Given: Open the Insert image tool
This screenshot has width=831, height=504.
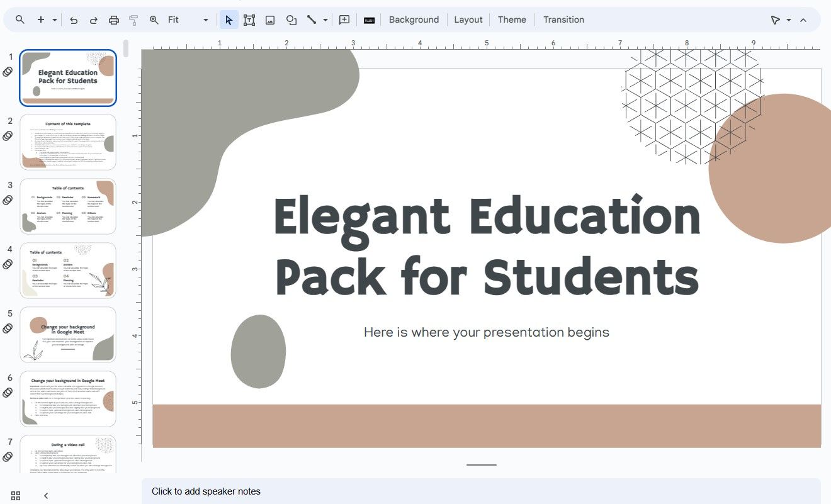Looking at the screenshot, I should click(x=269, y=20).
